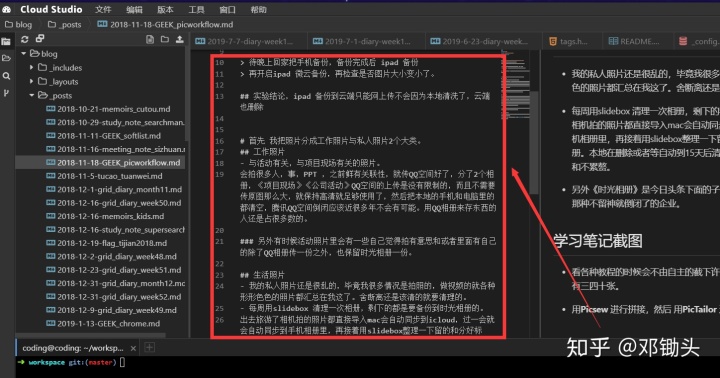Select 2018-11-18-GEEK_picworkflow.md in tree

(x=100, y=162)
